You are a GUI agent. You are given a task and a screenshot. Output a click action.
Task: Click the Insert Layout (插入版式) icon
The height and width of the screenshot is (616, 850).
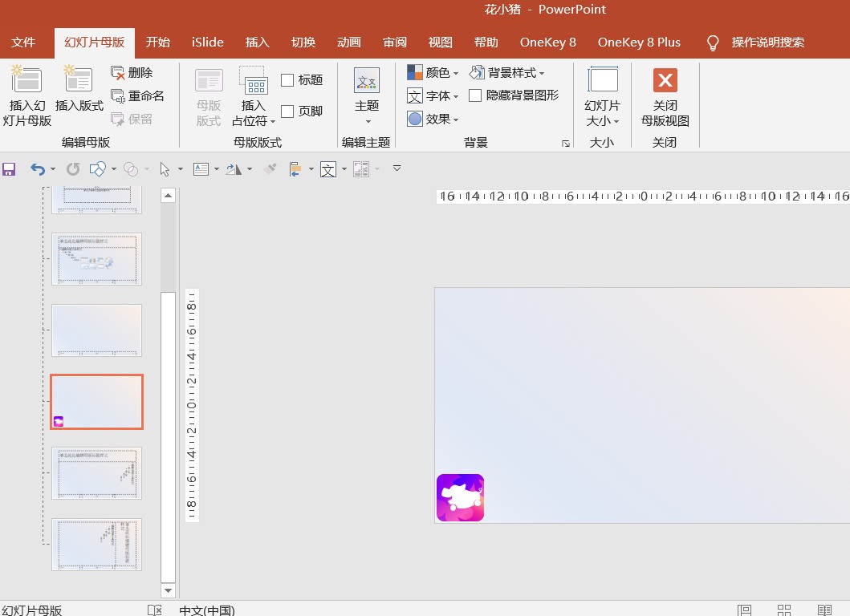click(79, 80)
